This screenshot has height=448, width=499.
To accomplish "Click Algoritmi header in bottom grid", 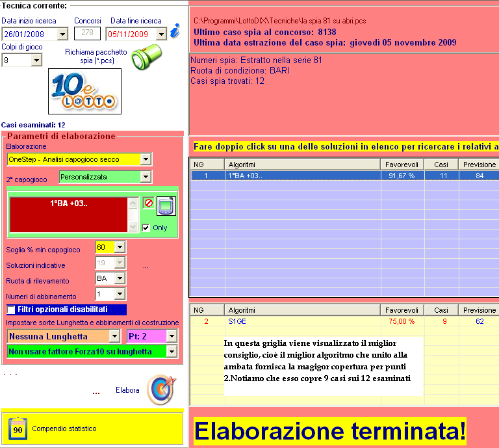I will coord(302,310).
